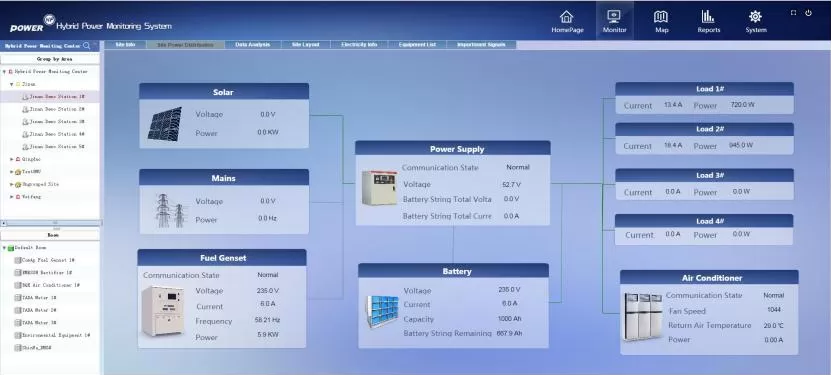This screenshot has width=832, height=376.
Task: Switch to Electricity Info tab
Action: pyautogui.click(x=359, y=45)
